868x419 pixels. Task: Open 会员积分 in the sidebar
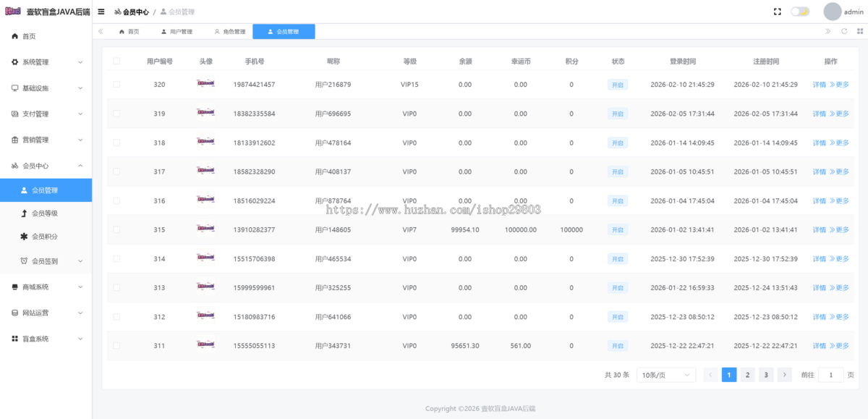click(x=46, y=237)
